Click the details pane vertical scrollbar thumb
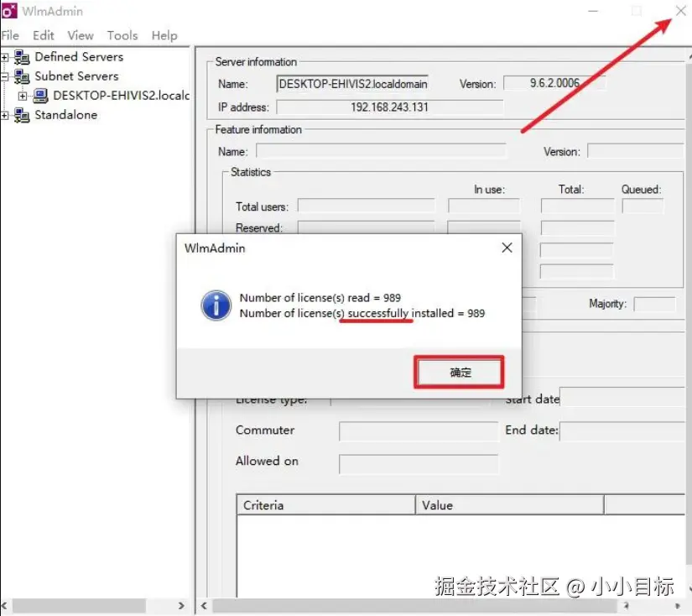 [689, 314]
